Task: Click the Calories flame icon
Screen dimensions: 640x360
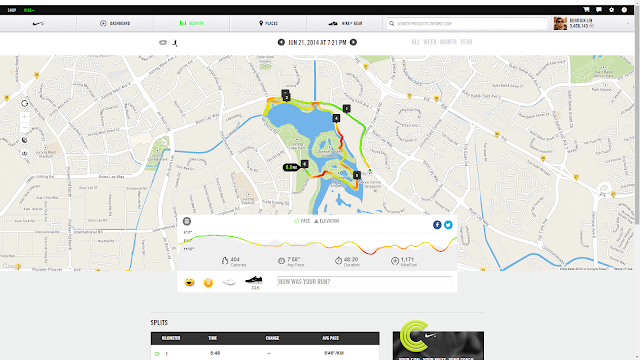Action: pyautogui.click(x=224, y=261)
